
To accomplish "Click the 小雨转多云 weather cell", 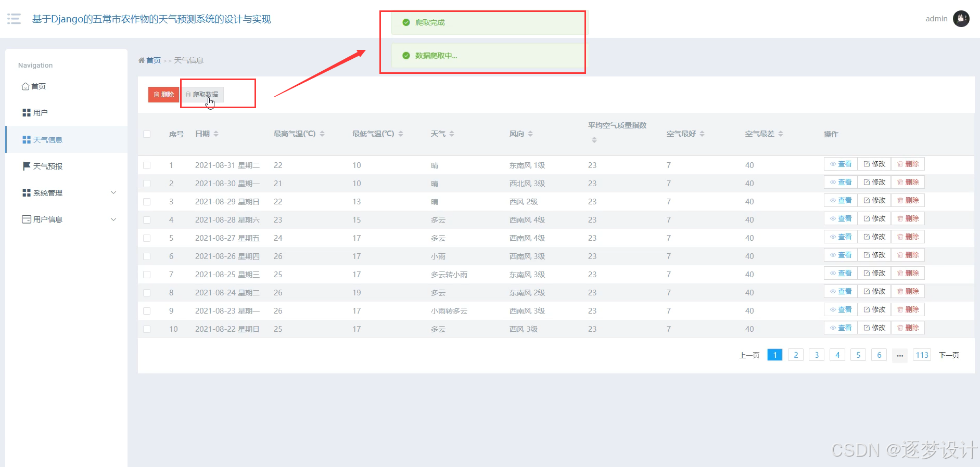I will click(449, 311).
